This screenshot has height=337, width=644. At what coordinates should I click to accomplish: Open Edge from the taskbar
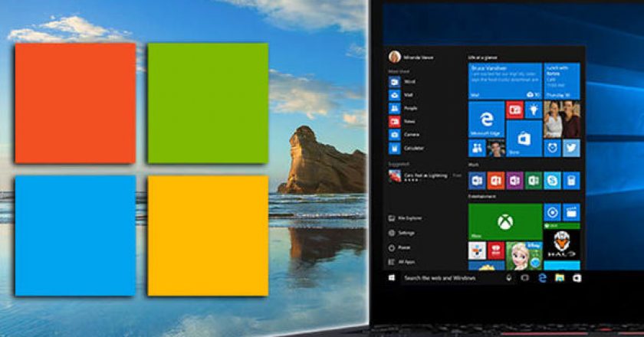tap(542, 278)
